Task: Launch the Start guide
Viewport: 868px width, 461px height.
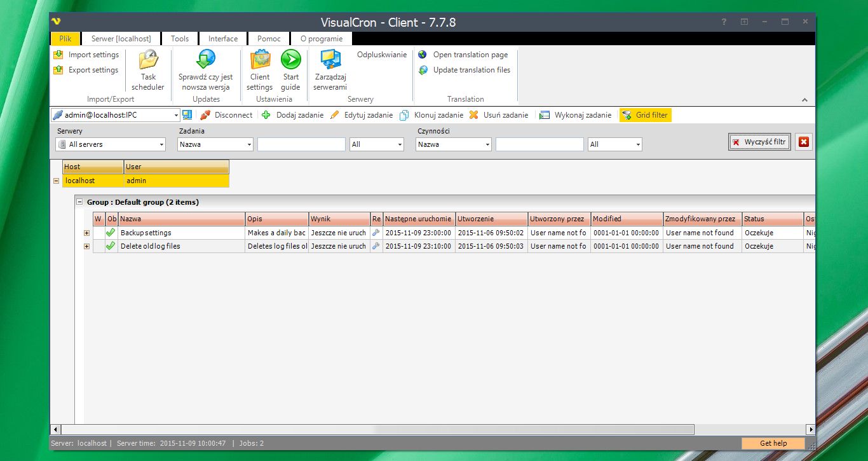Action: [x=290, y=70]
